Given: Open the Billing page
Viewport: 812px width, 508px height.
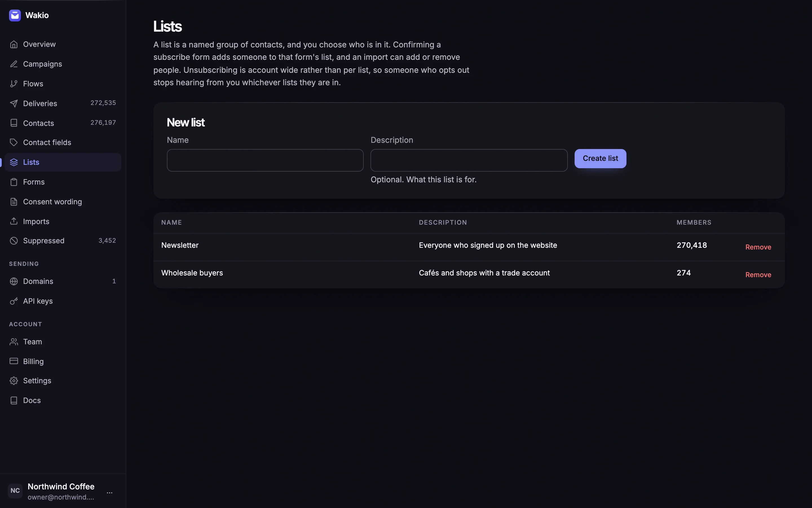Looking at the screenshot, I should click(63, 361).
